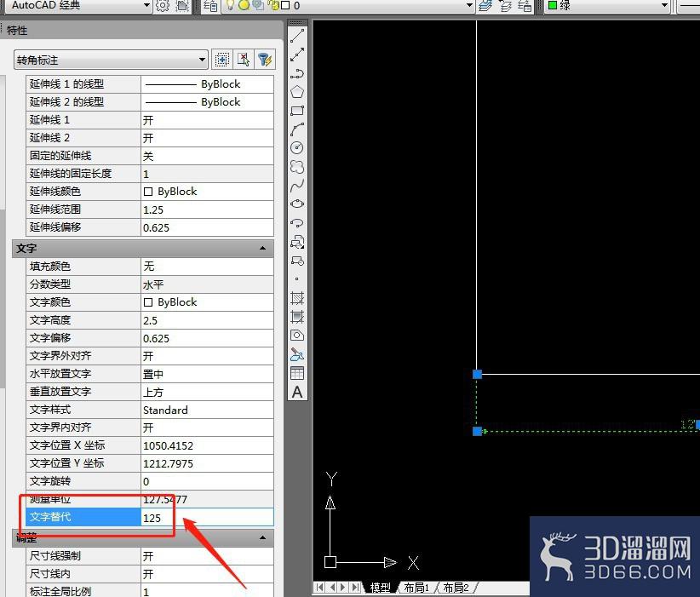
Task: Click the 固定的延伸线 关 value
Action: coord(207,156)
